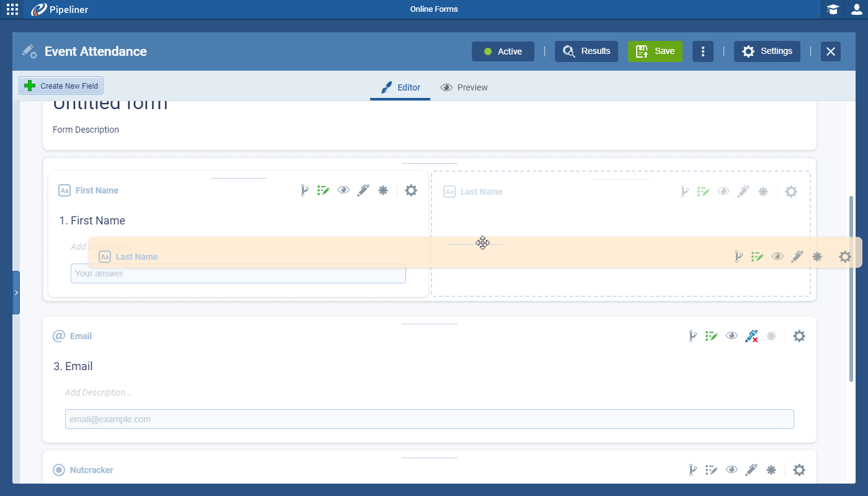Switch to the Preview tab
The width and height of the screenshot is (868, 496).
pos(464,87)
